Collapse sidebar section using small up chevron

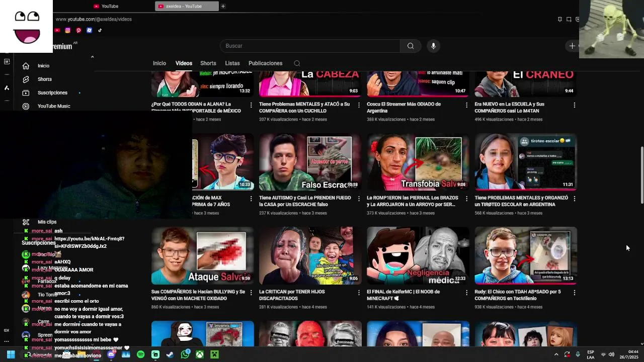pyautogui.click(x=92, y=57)
